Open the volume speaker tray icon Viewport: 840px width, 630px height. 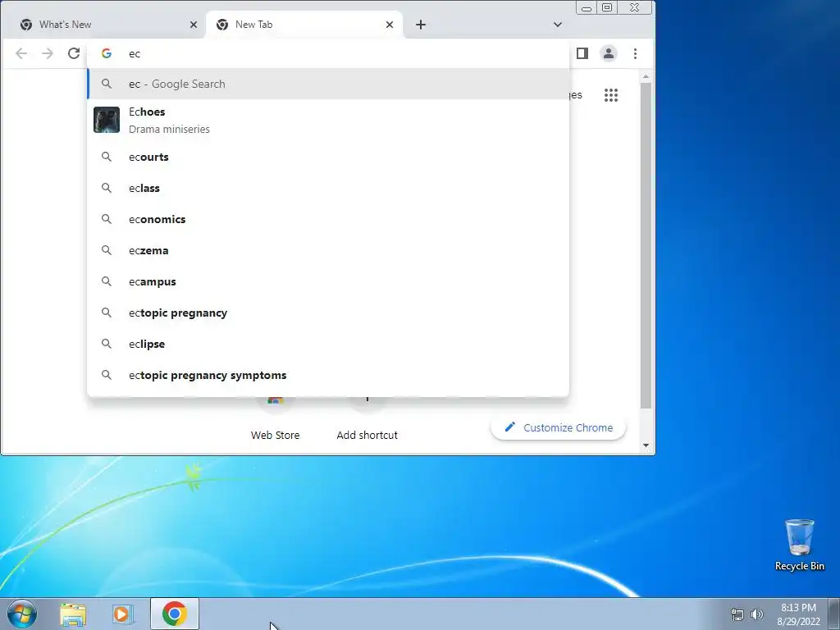[x=756, y=614]
